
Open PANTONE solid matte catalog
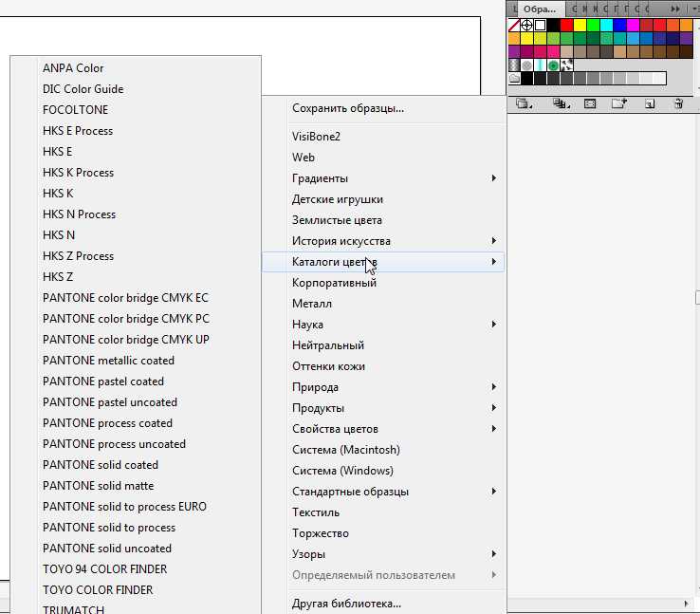[136, 486]
